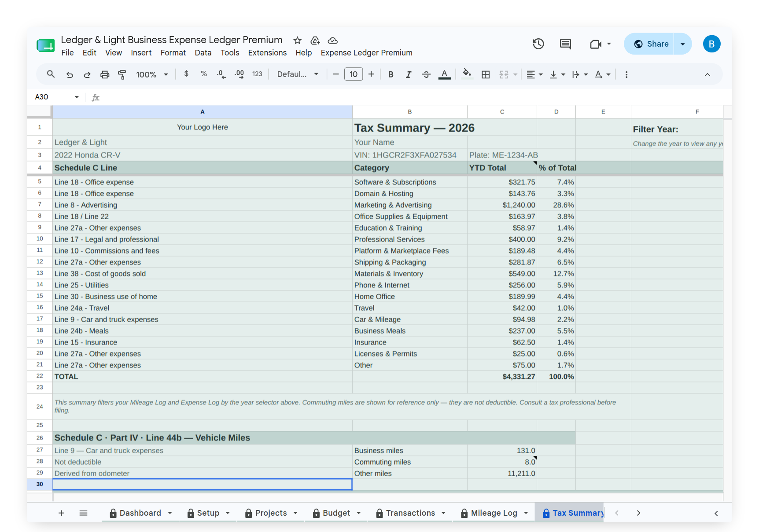Redo the last action

pyautogui.click(x=87, y=74)
